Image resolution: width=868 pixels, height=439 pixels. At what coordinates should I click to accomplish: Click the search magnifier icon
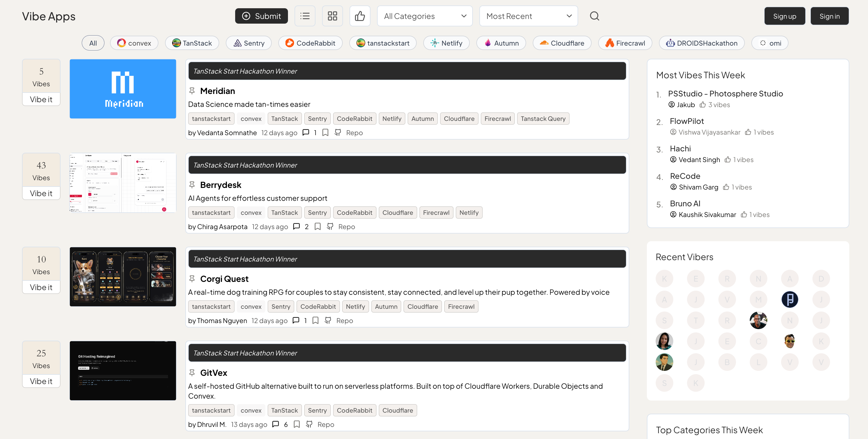[594, 16]
